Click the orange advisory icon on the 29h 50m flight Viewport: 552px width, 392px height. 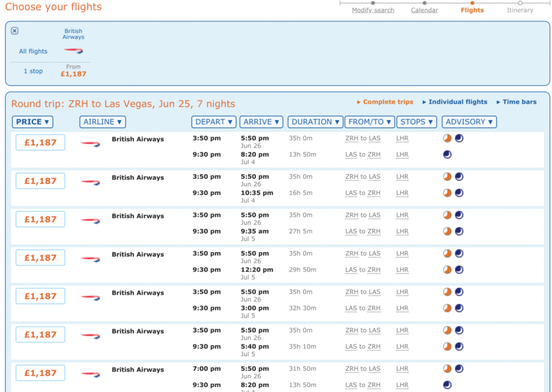tap(447, 270)
